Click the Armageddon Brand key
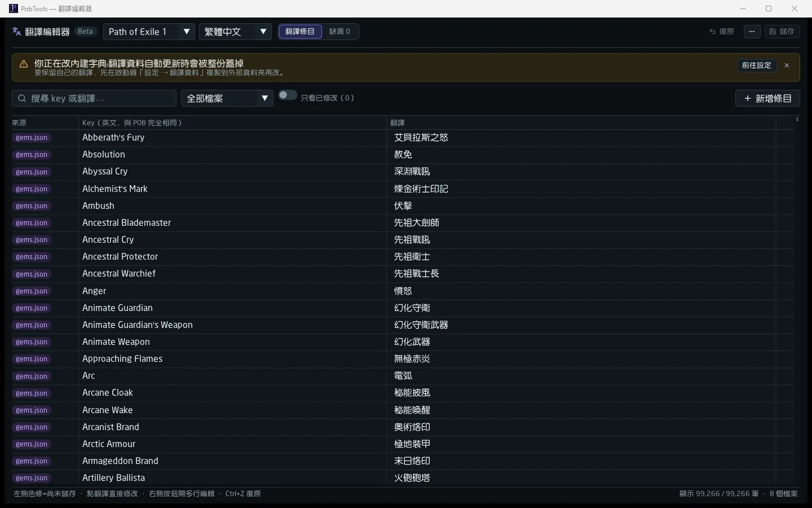 coord(120,461)
